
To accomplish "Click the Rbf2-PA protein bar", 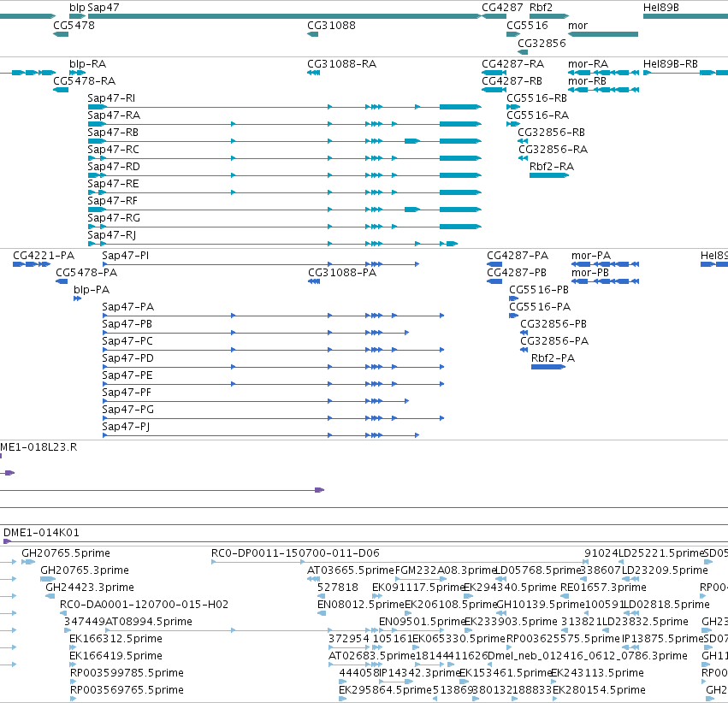I will click(x=548, y=367).
